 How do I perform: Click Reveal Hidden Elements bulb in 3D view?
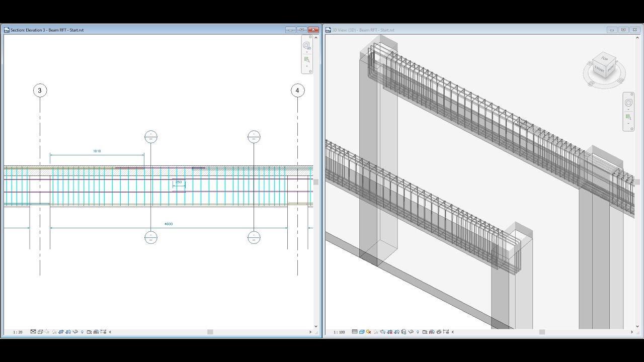click(x=418, y=332)
